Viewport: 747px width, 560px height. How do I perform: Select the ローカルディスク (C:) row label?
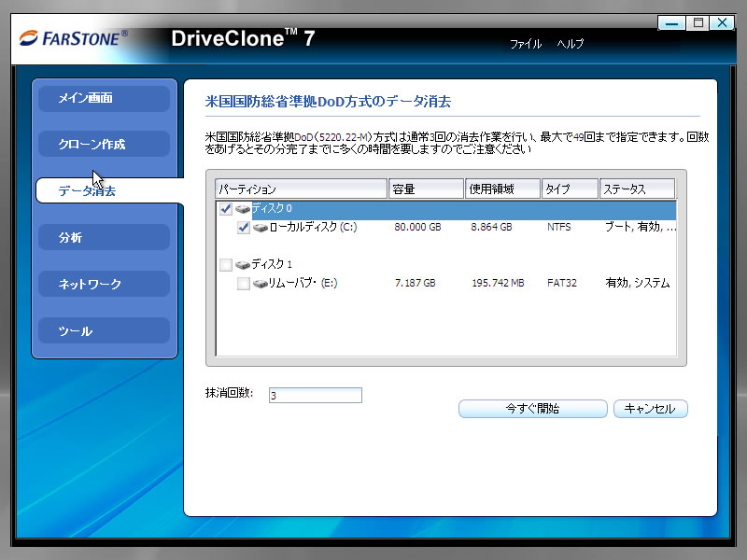313,227
